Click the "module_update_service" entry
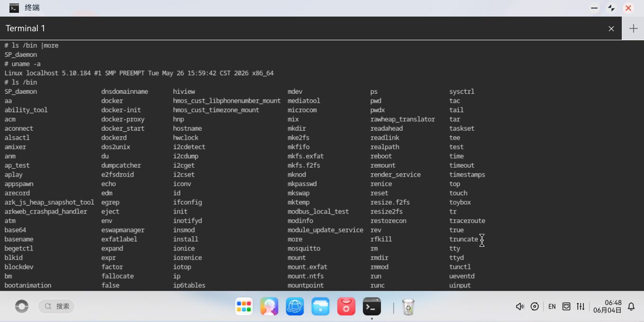 tap(326, 230)
